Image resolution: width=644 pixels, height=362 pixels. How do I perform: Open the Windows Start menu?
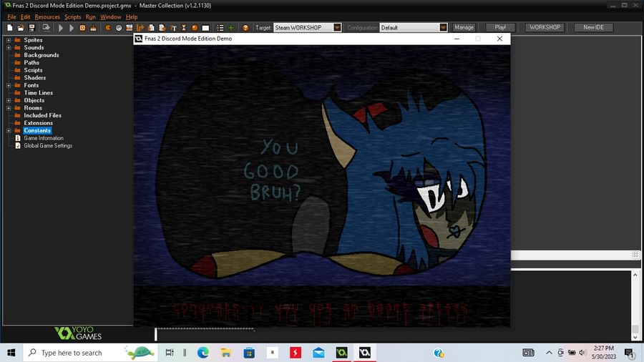pos(11,353)
